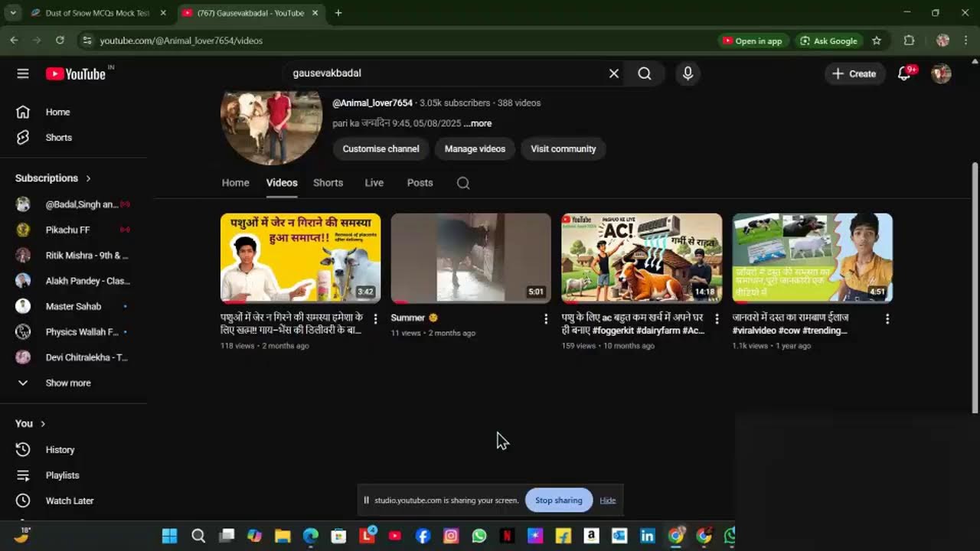Open options for the jer problem video
This screenshot has width=980, height=551.
[375, 318]
